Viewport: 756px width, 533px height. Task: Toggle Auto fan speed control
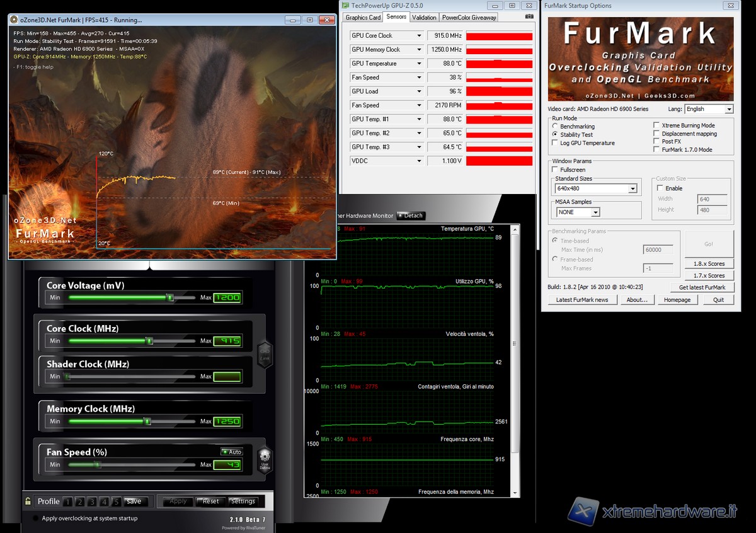[231, 452]
